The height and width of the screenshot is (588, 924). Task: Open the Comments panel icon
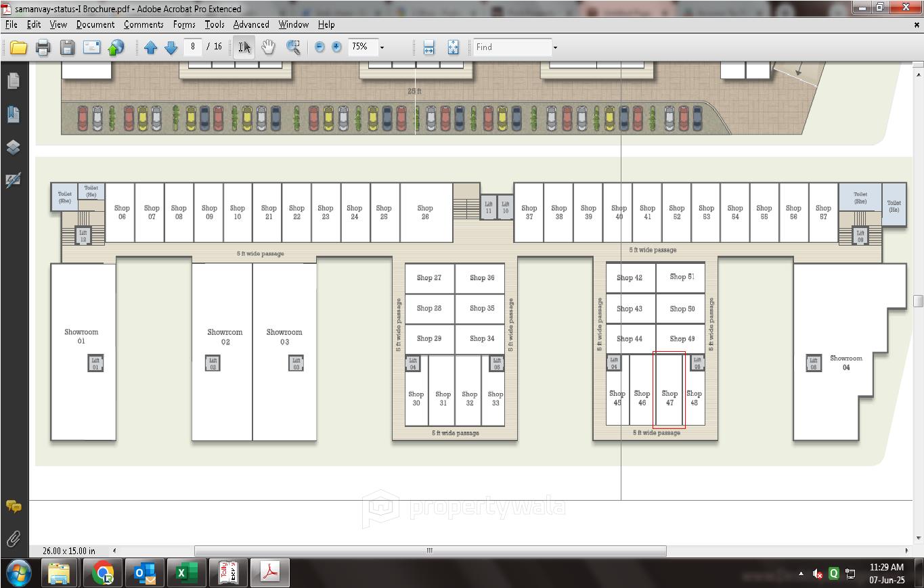click(x=13, y=506)
